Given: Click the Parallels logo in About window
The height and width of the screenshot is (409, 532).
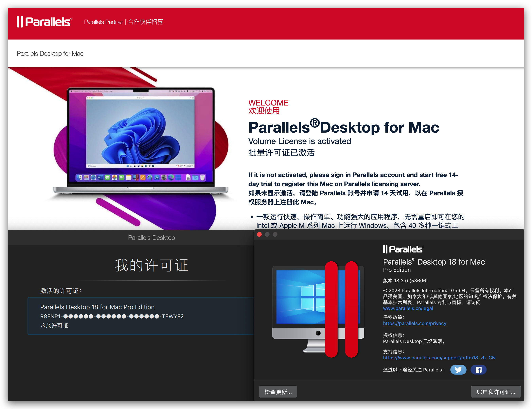Looking at the screenshot, I should tap(403, 249).
